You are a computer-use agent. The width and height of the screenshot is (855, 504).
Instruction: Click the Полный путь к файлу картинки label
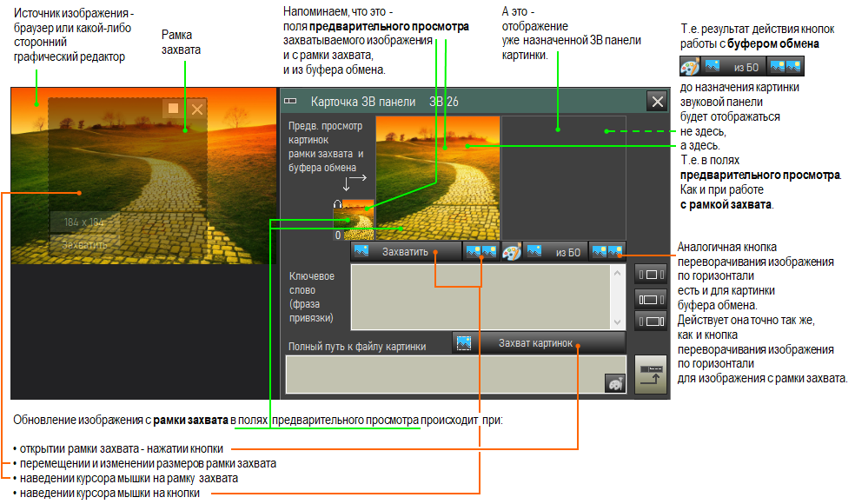[x=357, y=347]
